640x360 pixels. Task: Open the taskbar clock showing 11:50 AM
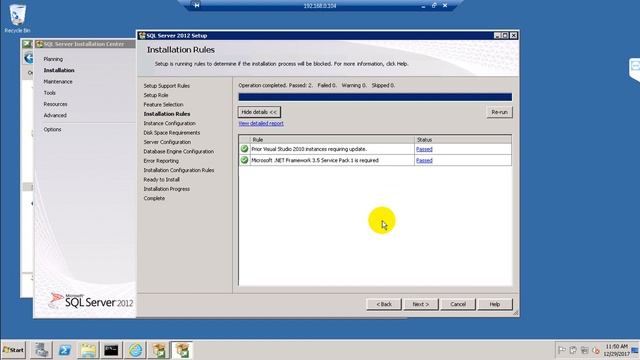click(x=616, y=350)
